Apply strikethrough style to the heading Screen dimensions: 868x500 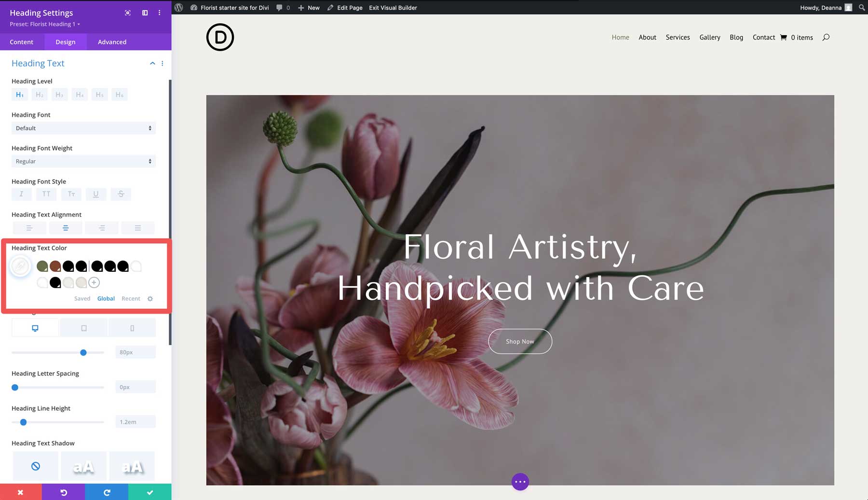coord(121,194)
